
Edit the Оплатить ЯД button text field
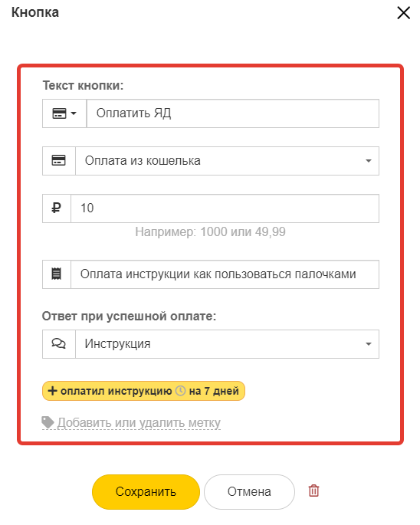[x=233, y=113]
